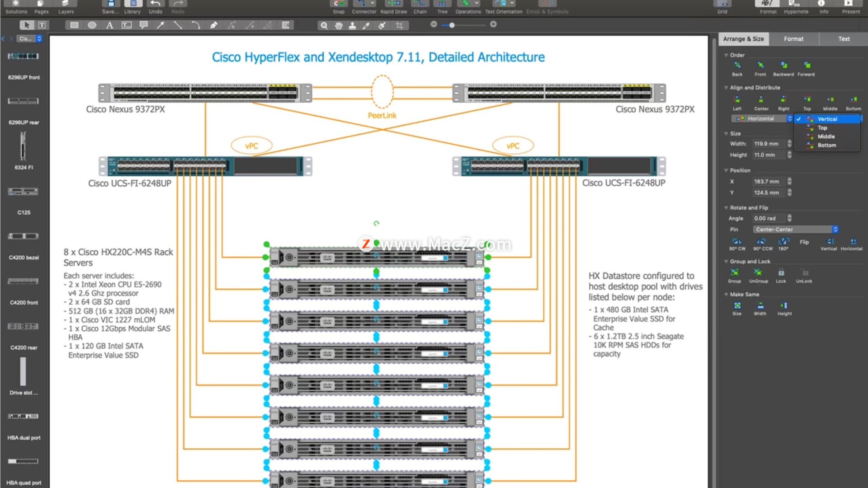Open the Format inspector toolbar button
Image resolution: width=868 pixels, height=488 pixels.
coord(768,7)
